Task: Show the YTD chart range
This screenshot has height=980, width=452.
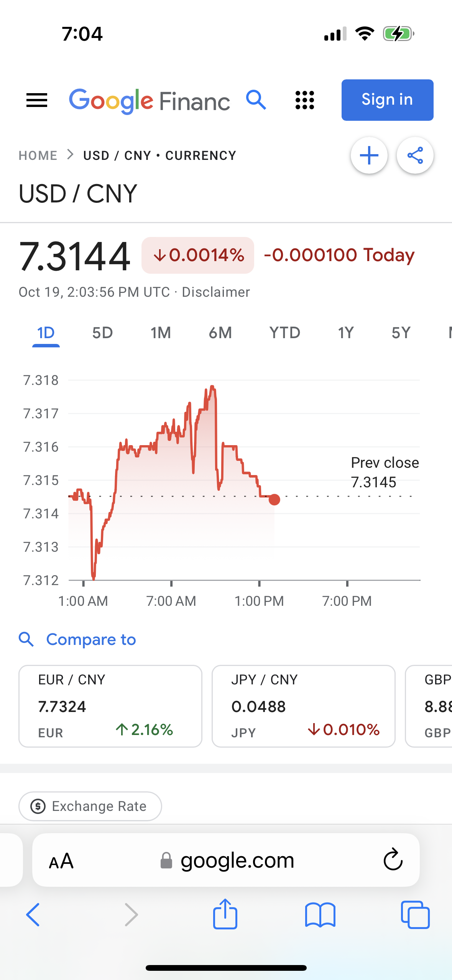Action: 284,333
